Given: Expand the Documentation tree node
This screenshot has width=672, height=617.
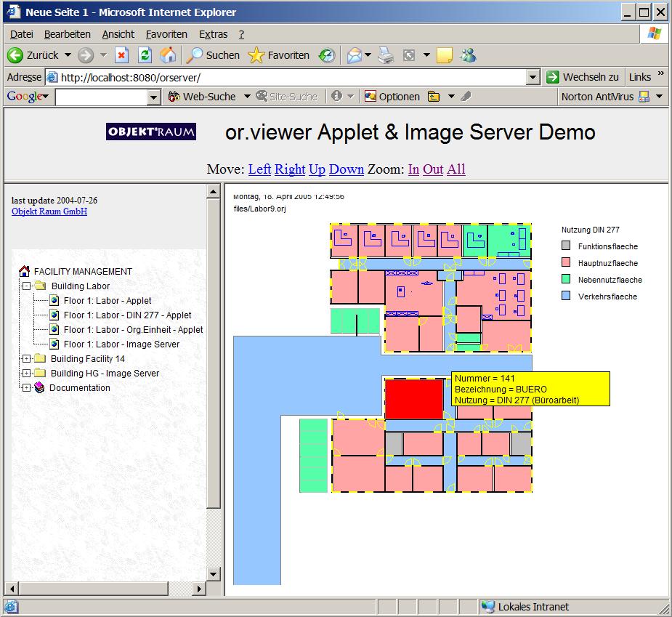Looking at the screenshot, I should [x=26, y=387].
